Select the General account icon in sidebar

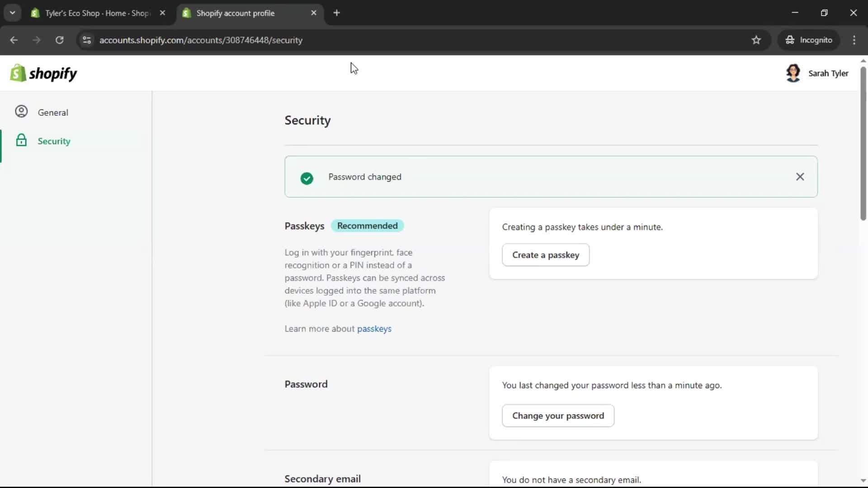pyautogui.click(x=21, y=112)
